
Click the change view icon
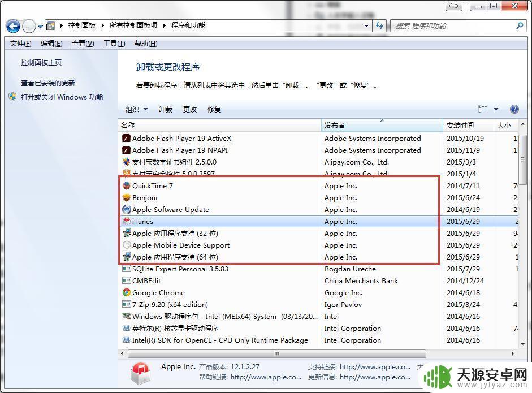[x=482, y=109]
